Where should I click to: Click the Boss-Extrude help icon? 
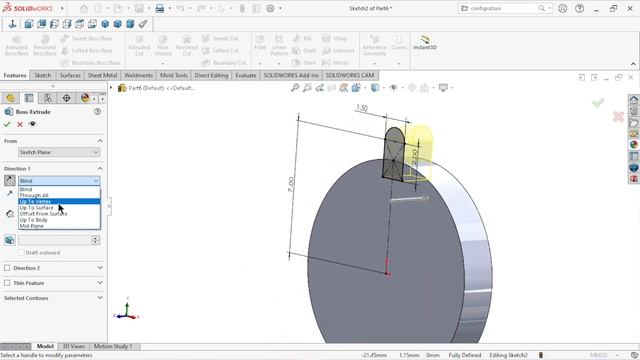tap(97, 111)
